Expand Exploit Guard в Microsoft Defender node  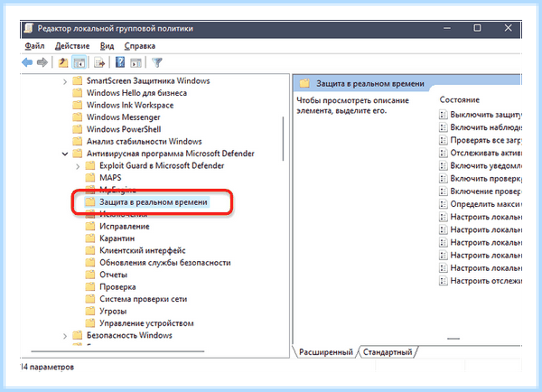(78, 166)
